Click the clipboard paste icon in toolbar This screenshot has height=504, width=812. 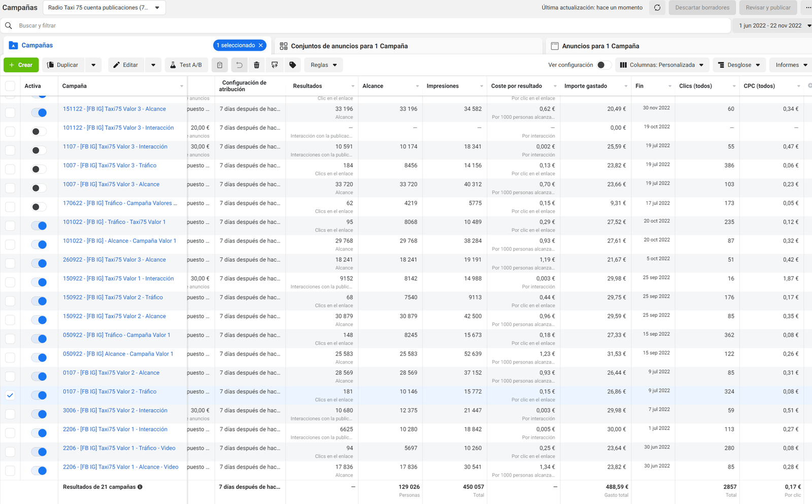(220, 65)
